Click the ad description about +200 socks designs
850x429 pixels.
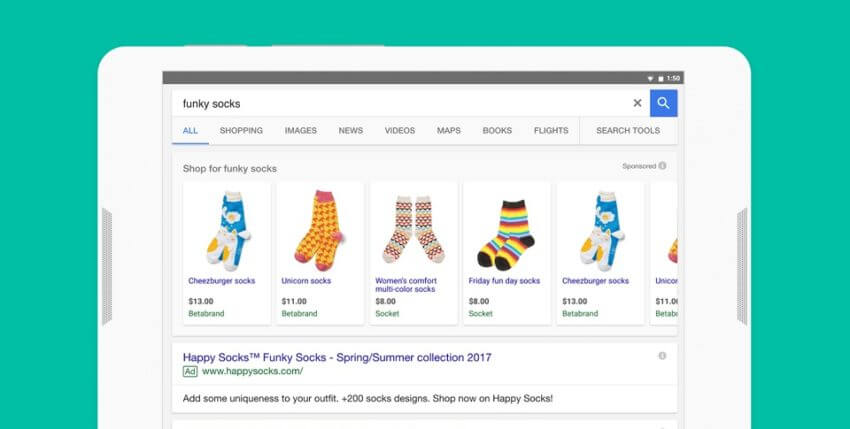coord(368,399)
